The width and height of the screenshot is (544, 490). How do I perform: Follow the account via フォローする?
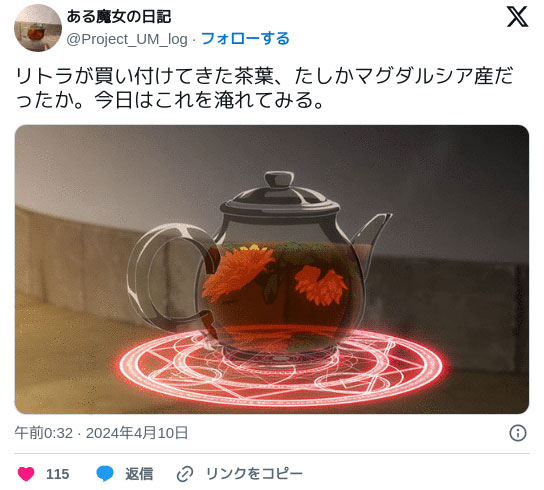pyautogui.click(x=245, y=39)
